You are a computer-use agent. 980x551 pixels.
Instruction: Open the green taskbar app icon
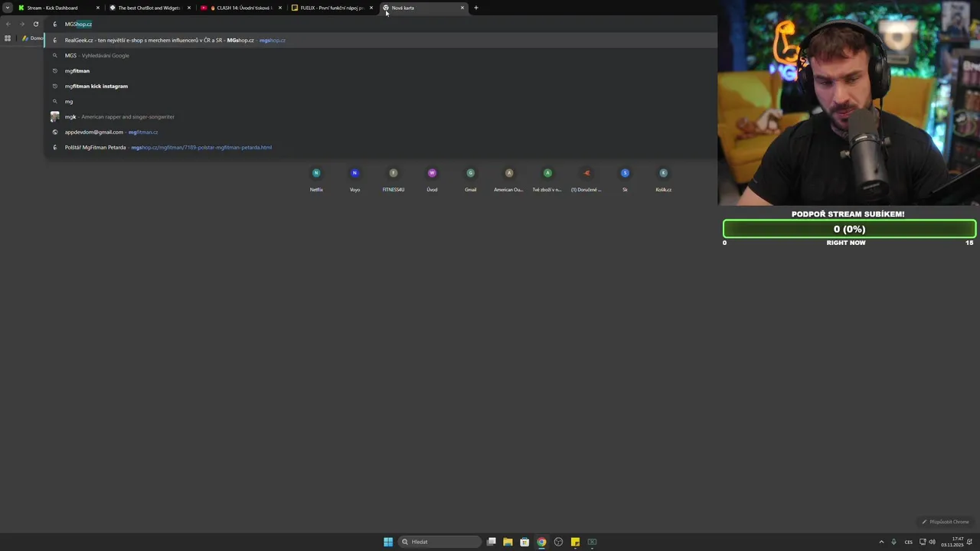(592, 542)
